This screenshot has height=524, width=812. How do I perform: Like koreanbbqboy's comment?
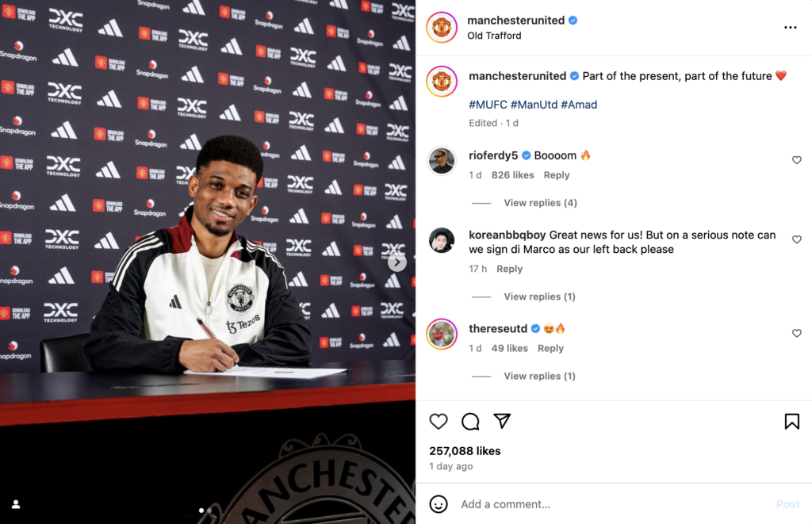pyautogui.click(x=796, y=239)
